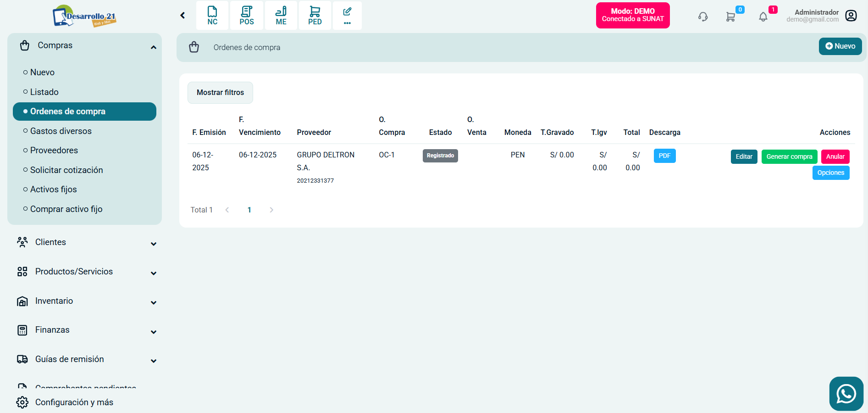Viewport: 868px width, 413px height.
Task: Open the POS point of sale shortcut
Action: click(x=247, y=16)
